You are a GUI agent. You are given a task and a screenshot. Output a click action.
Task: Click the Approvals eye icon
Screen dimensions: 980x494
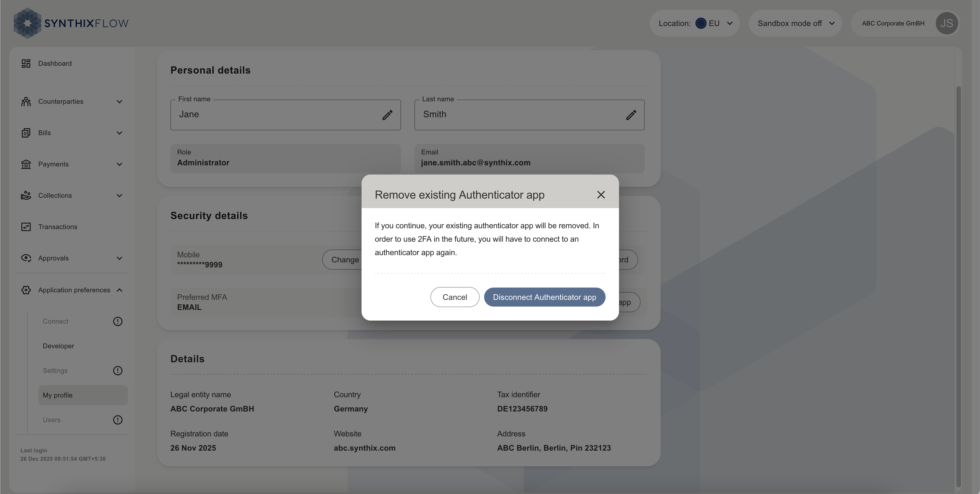26,258
